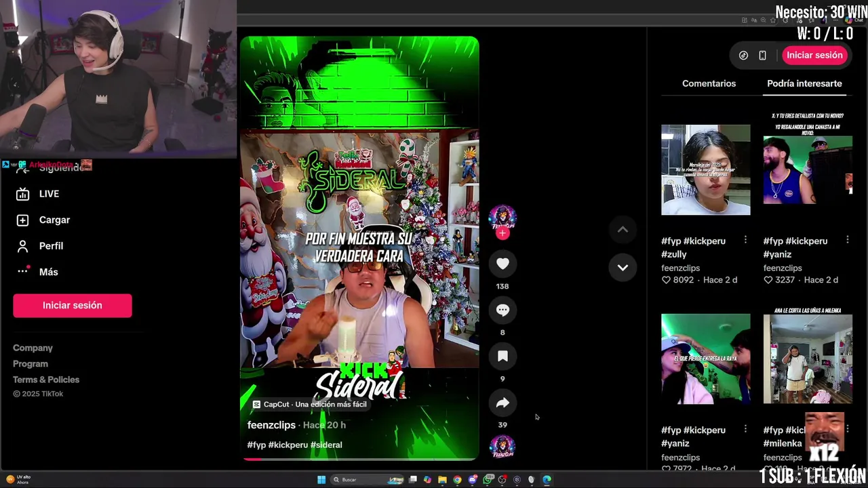Go to the next video with down arrow
The image size is (868, 488).
(x=623, y=267)
